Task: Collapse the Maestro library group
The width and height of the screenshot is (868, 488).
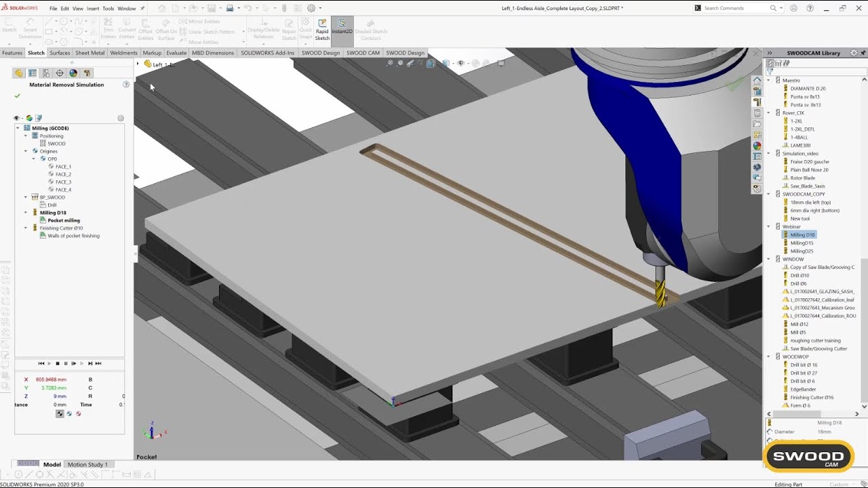Action: [x=769, y=80]
